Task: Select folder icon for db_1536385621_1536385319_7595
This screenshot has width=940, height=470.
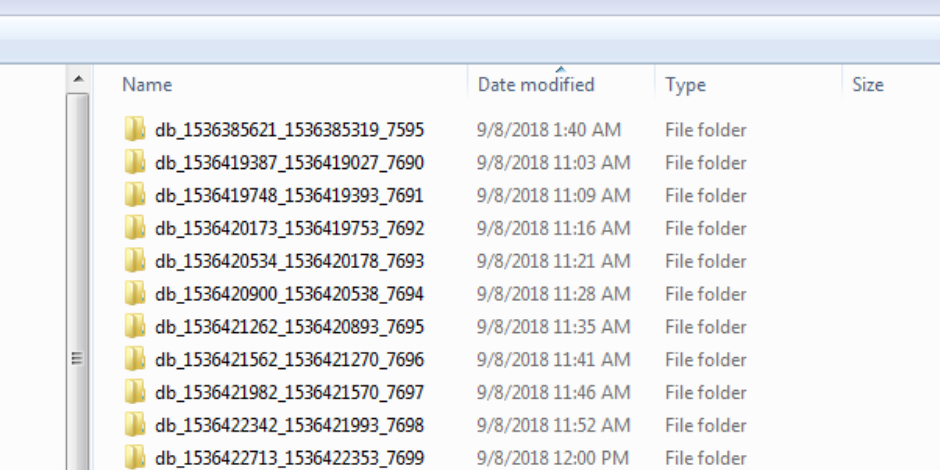Action: (x=135, y=129)
